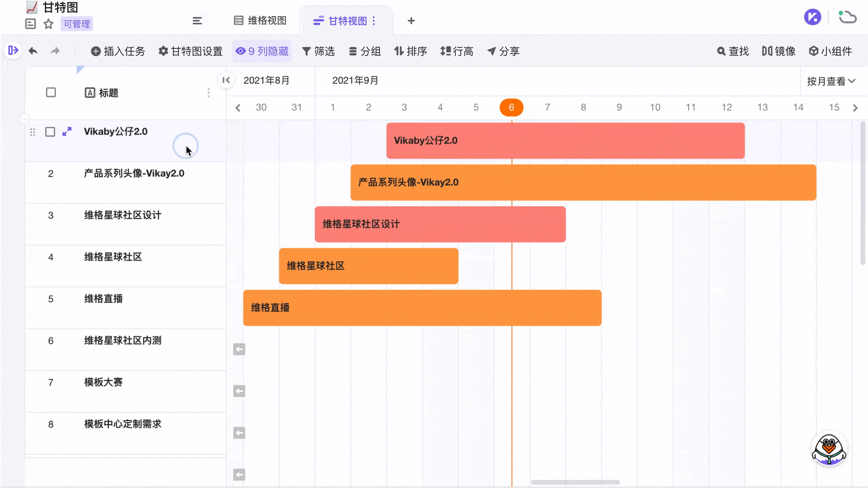Click the 查找 search icon
868x488 pixels.
click(x=721, y=51)
